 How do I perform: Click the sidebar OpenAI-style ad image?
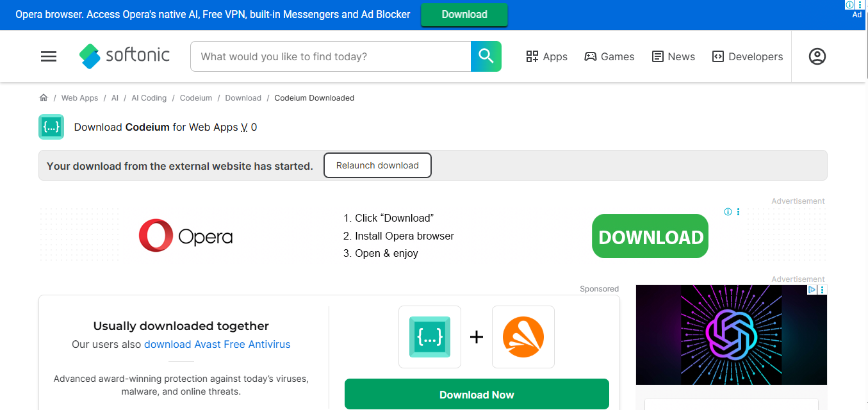point(732,334)
